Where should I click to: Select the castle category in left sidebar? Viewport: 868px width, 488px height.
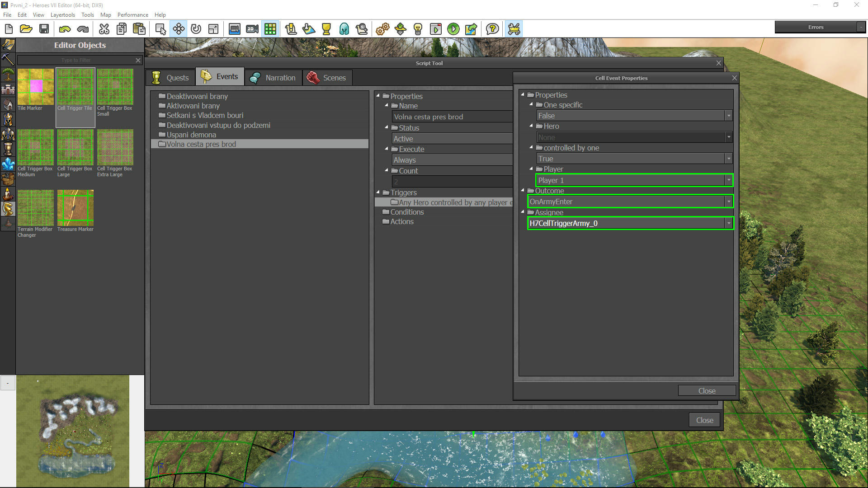point(8,89)
